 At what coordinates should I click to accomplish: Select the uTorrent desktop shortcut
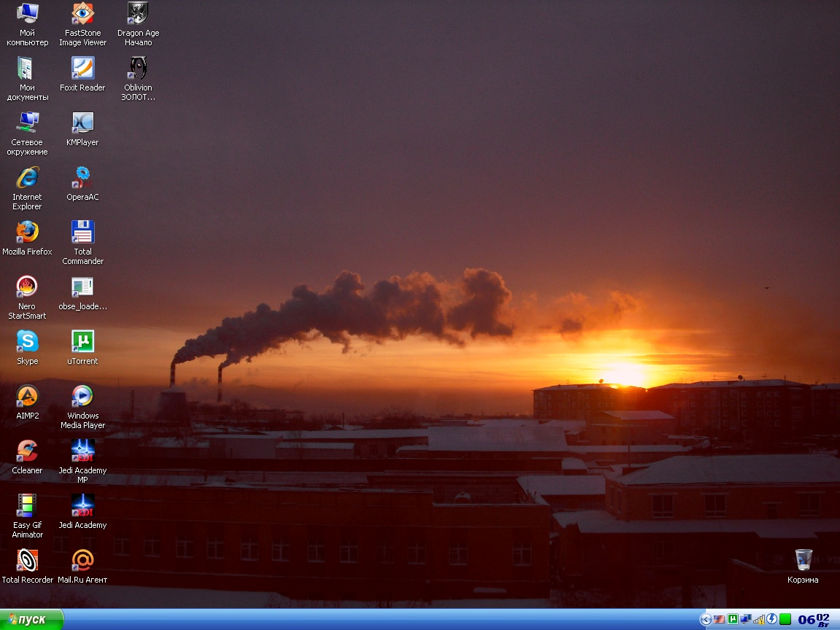point(82,342)
